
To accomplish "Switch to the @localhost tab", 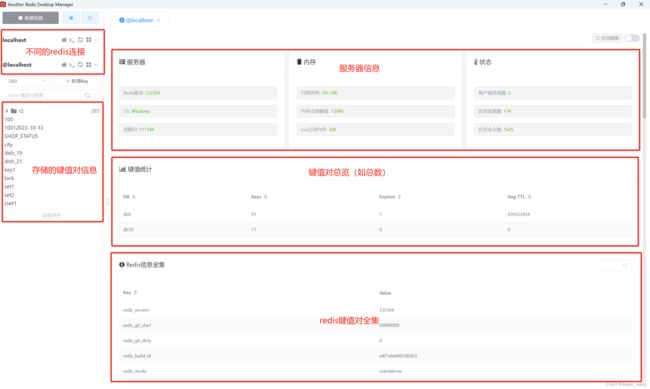I will 139,20.
